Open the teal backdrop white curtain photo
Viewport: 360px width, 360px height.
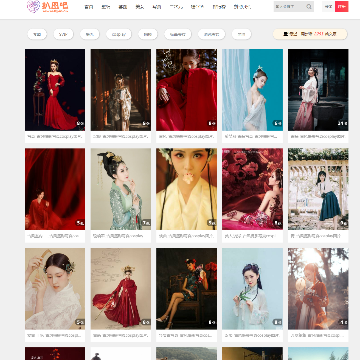click(x=252, y=90)
